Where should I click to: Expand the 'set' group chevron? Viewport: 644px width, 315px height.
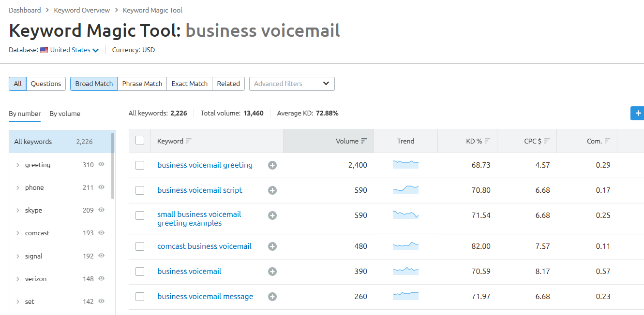[18, 302]
